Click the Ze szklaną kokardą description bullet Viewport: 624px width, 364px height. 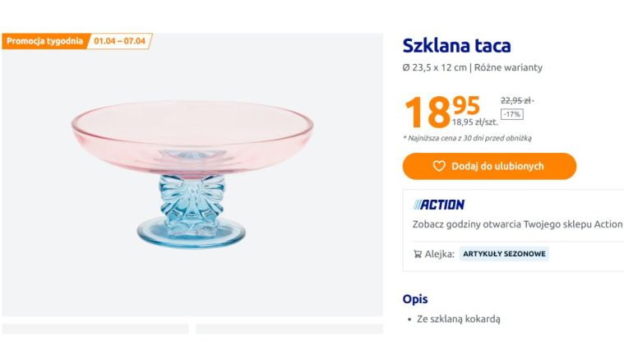pyautogui.click(x=458, y=319)
